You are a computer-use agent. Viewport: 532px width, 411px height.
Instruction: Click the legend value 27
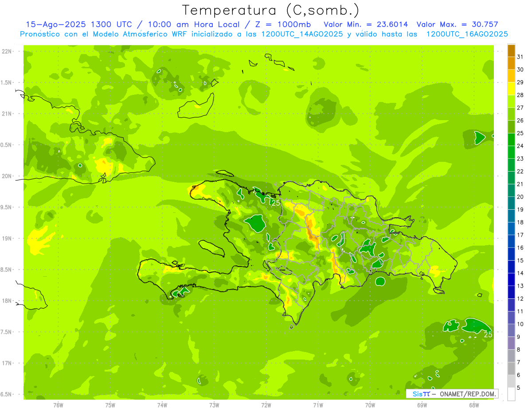(x=520, y=108)
